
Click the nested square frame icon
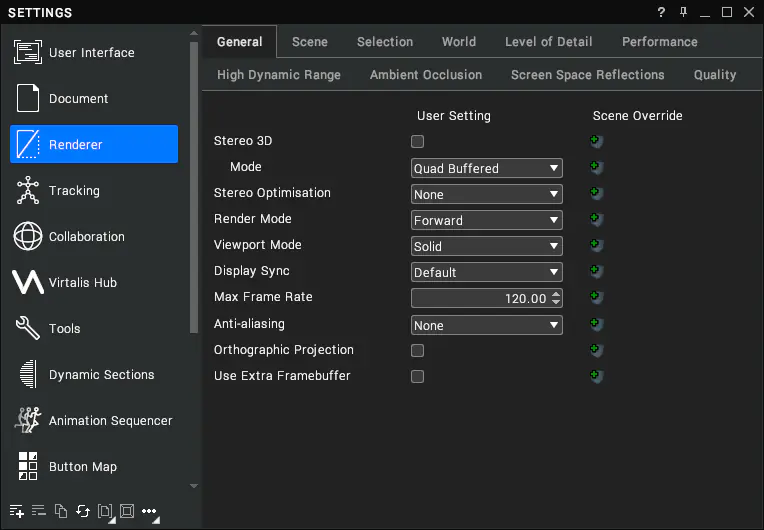point(127,511)
